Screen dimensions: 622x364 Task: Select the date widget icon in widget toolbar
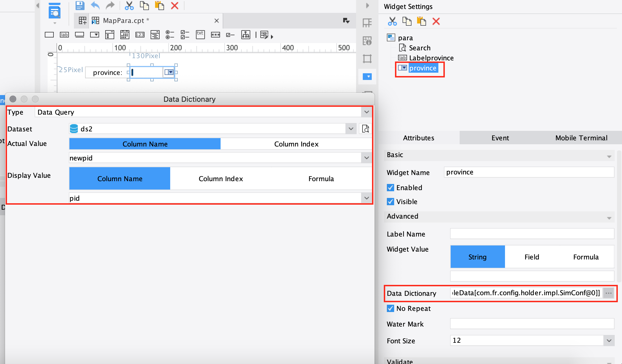(125, 35)
